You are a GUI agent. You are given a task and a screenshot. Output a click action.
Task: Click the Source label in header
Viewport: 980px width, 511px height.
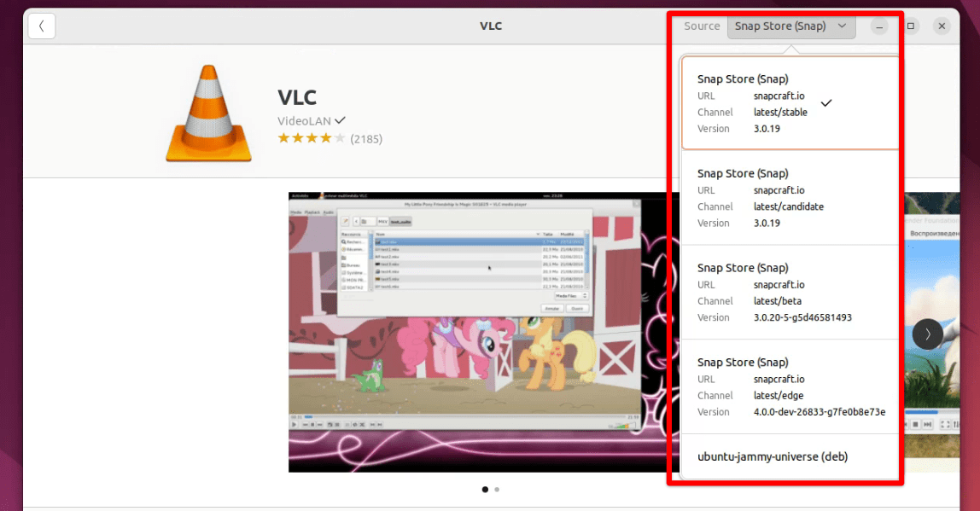pos(702,26)
